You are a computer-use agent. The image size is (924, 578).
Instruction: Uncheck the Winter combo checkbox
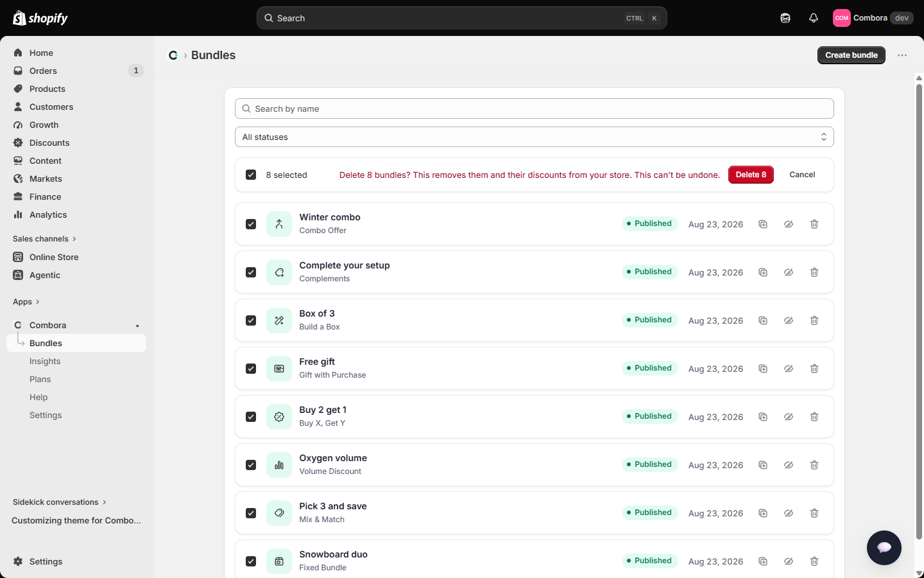(251, 224)
